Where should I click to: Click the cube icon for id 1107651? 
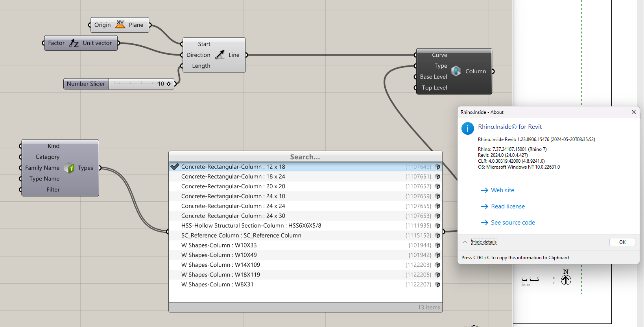437,177
